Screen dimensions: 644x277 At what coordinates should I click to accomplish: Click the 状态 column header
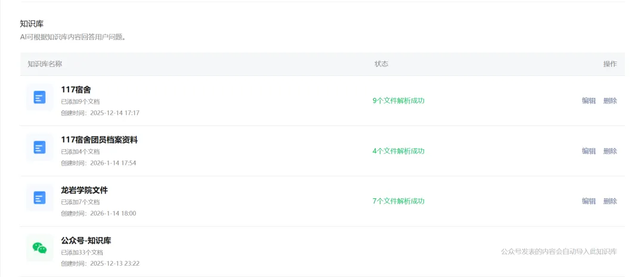[381, 64]
